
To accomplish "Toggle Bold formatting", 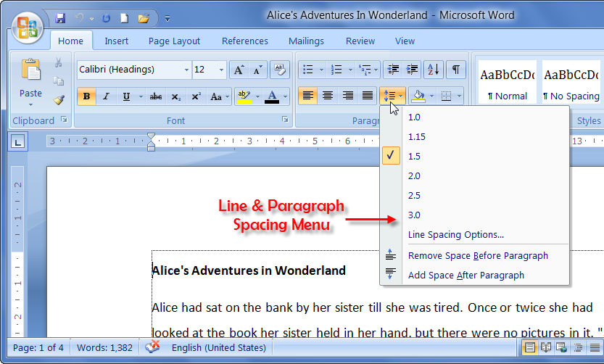I will tap(87, 96).
